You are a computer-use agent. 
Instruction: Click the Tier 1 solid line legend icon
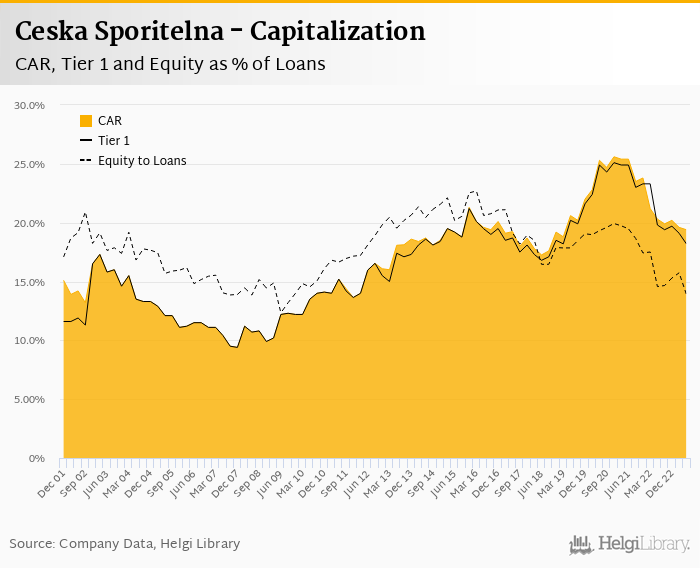[x=86, y=141]
